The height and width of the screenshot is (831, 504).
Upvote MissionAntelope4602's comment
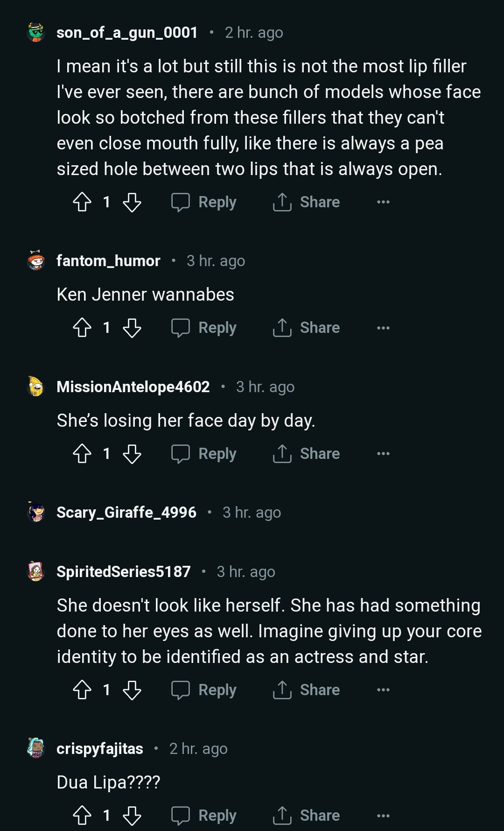click(82, 454)
